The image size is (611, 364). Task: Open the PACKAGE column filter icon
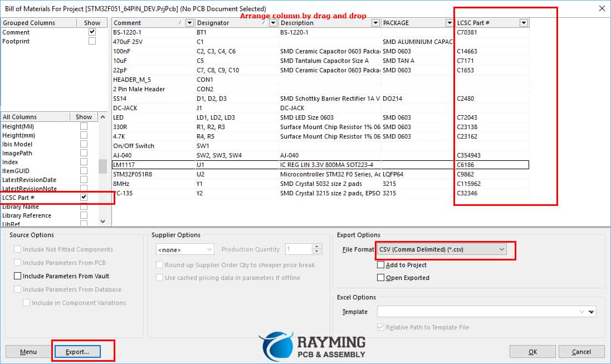[x=449, y=22]
